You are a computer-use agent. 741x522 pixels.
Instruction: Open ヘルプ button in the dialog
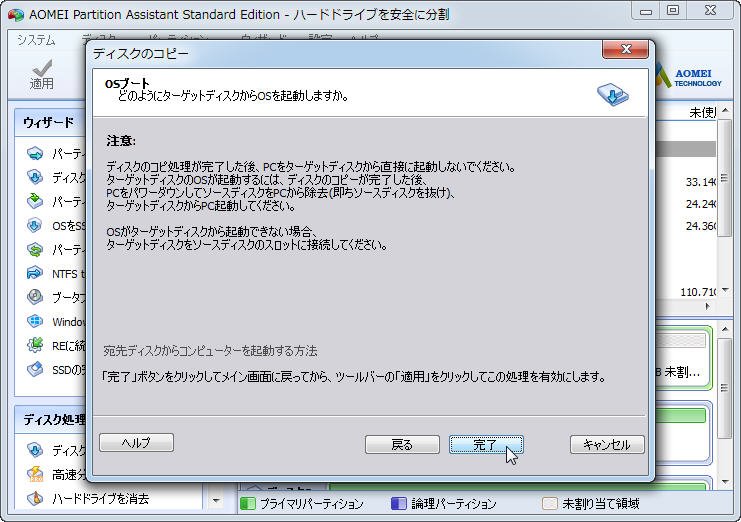[x=137, y=443]
